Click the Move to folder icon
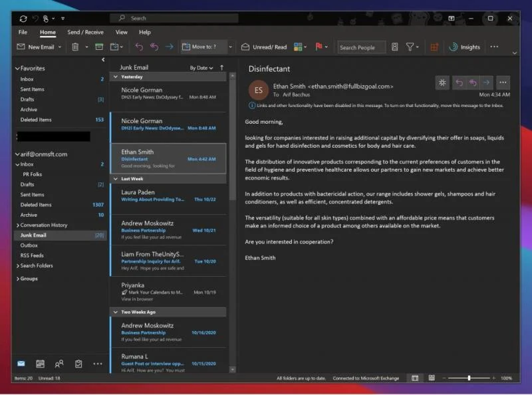The image size is (532, 395). click(114, 47)
